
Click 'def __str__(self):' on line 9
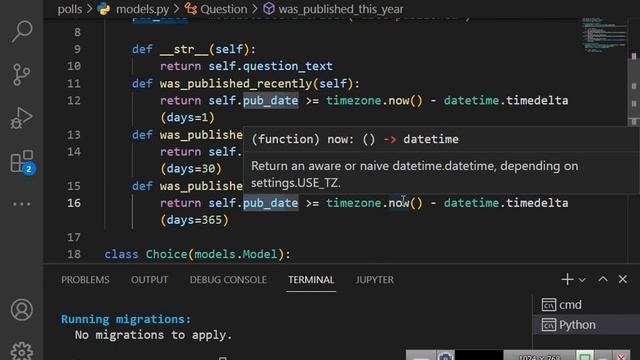pos(194,49)
